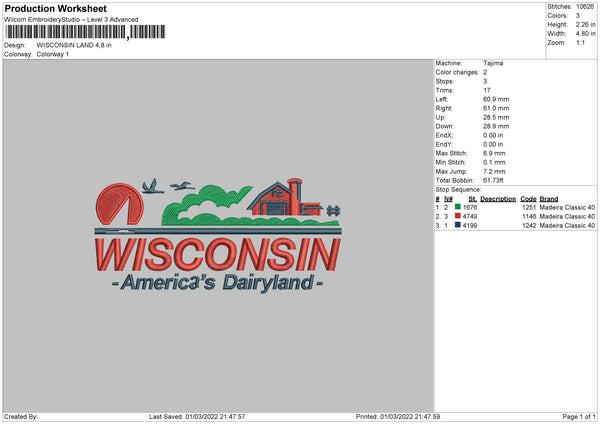
Task: Select the Left value '60.9 mm'
Action: pos(496,99)
